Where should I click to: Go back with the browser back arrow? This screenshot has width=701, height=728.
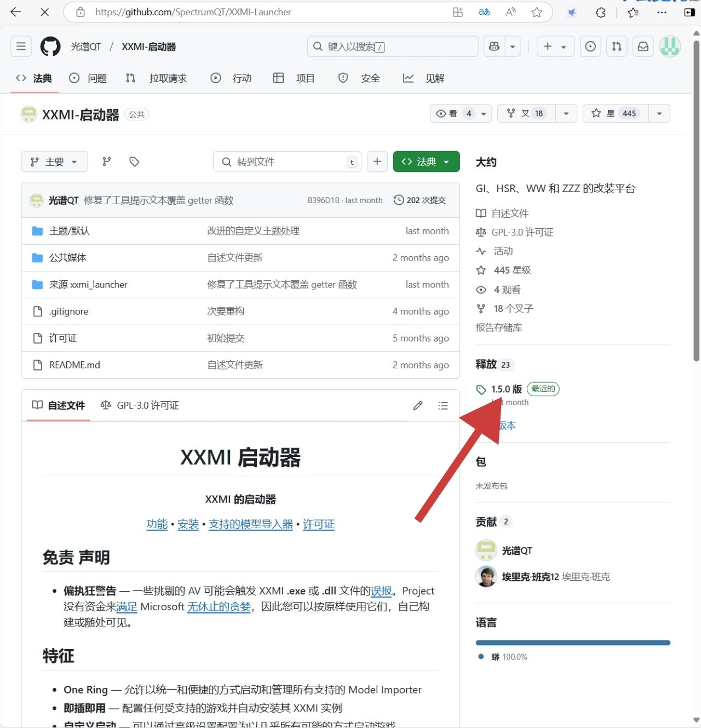(15, 12)
